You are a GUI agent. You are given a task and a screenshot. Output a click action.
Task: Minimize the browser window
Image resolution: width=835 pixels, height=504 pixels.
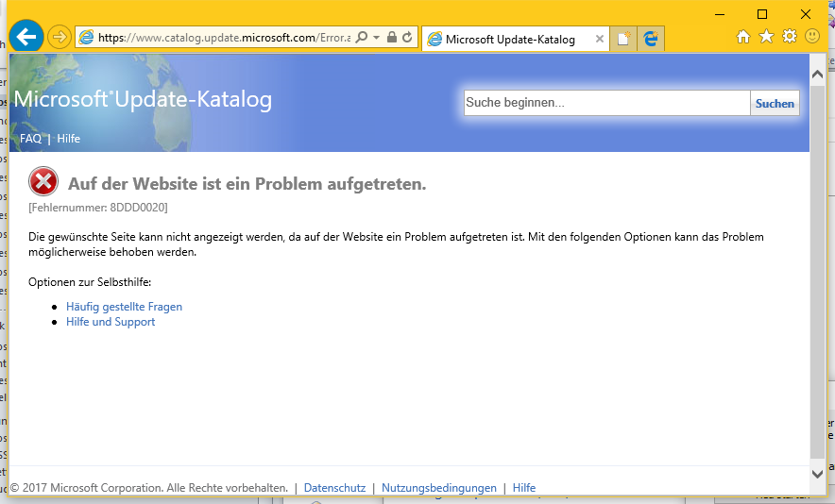[x=720, y=14]
